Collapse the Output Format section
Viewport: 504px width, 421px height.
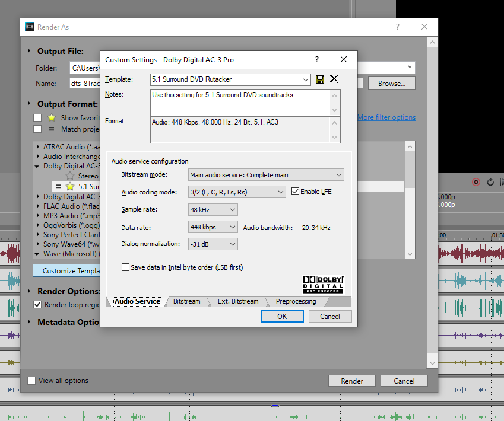[x=29, y=103]
